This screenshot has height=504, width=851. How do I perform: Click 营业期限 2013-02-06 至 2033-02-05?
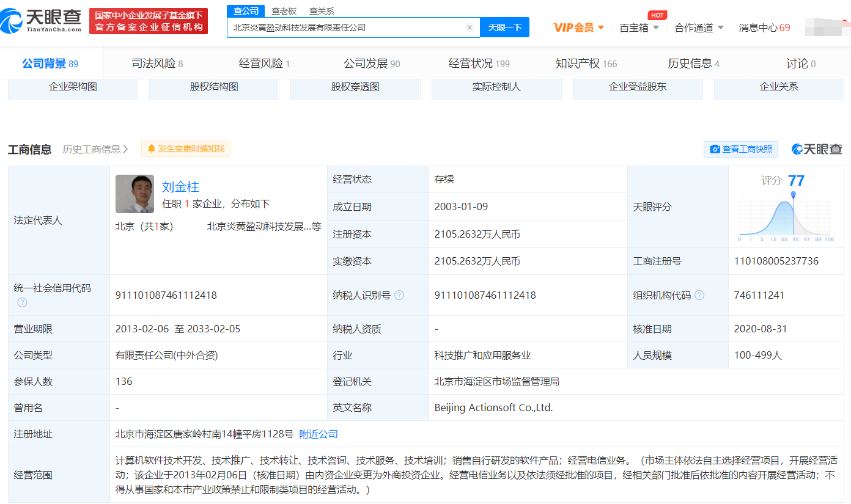[178, 329]
